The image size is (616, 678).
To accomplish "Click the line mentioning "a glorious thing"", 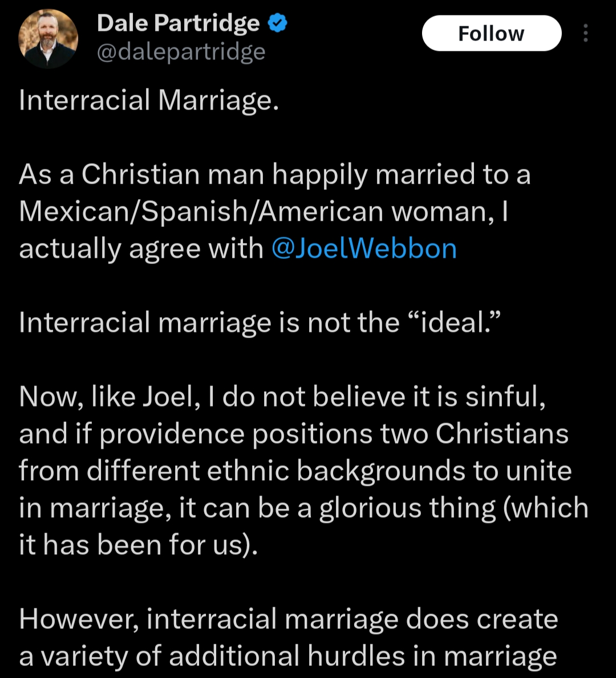I will pos(303,508).
